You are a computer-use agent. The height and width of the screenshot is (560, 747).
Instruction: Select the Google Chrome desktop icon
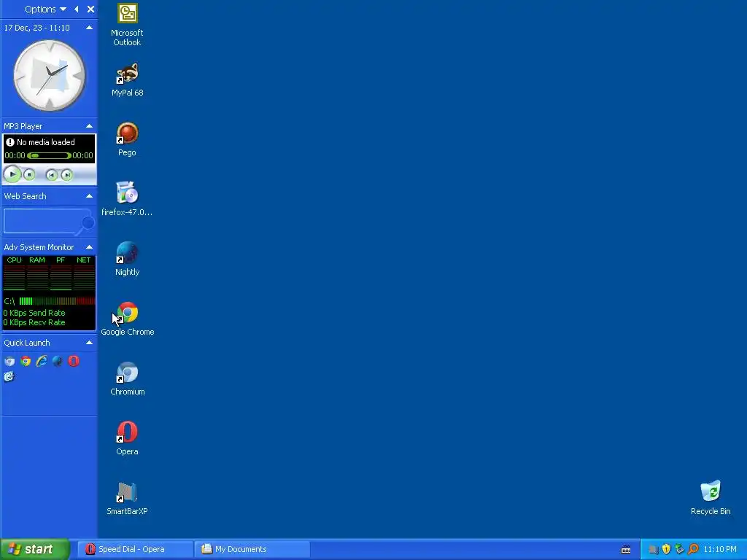coord(127,319)
